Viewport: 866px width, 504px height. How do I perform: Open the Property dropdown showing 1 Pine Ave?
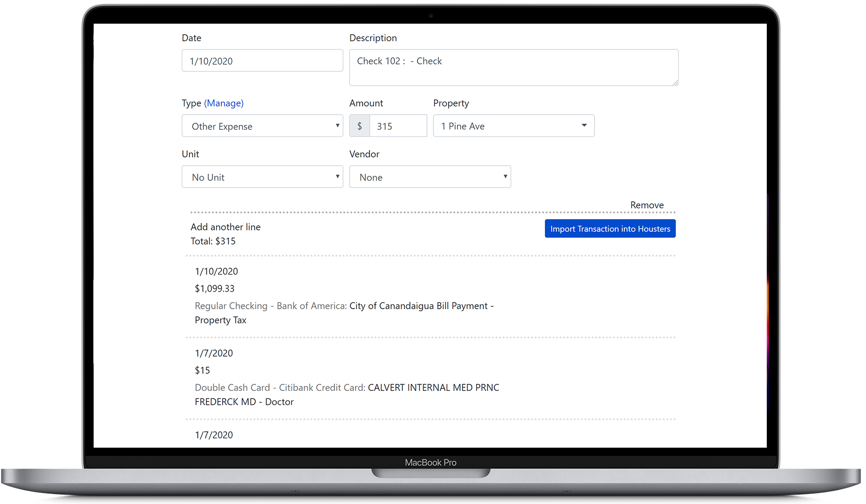513,126
